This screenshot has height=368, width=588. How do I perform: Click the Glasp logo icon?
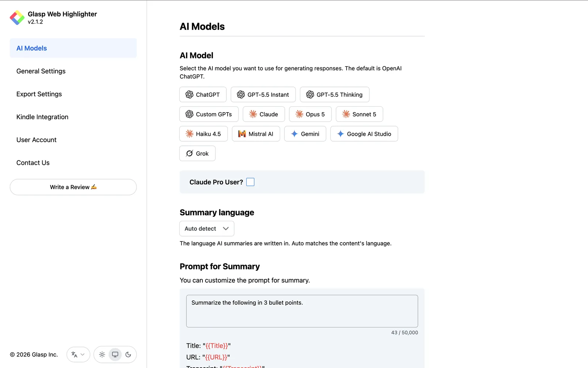[x=17, y=18]
